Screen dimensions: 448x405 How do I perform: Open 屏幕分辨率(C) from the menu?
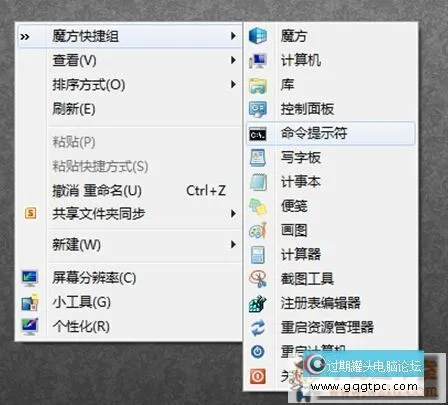pos(94,278)
